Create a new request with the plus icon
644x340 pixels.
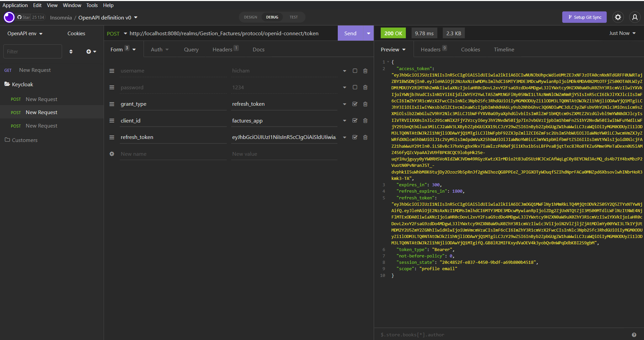(x=89, y=51)
